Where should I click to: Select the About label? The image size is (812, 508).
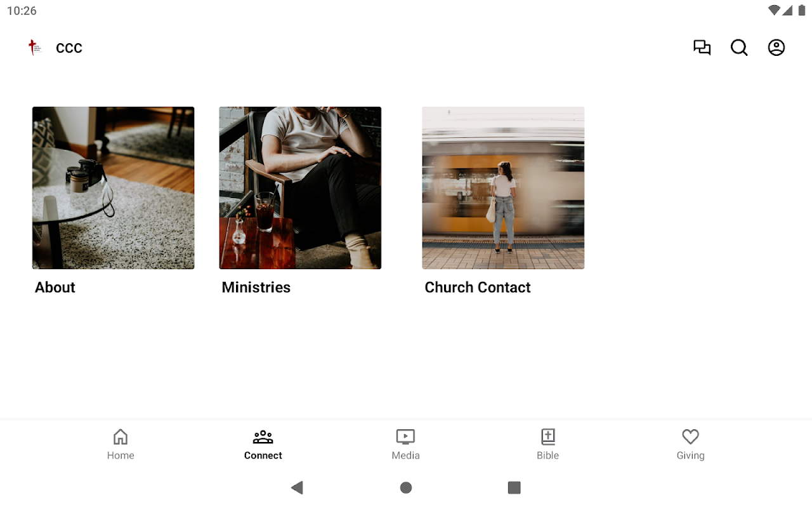click(55, 288)
